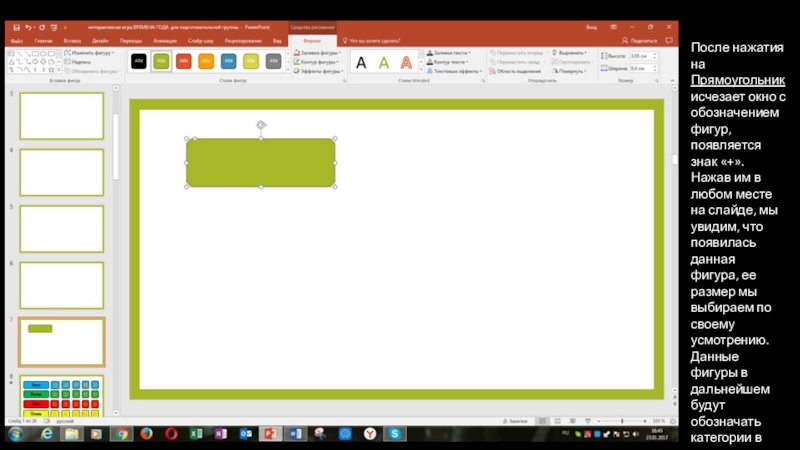
Task: Save the presentation from quick access toolbar
Action: coord(16,28)
